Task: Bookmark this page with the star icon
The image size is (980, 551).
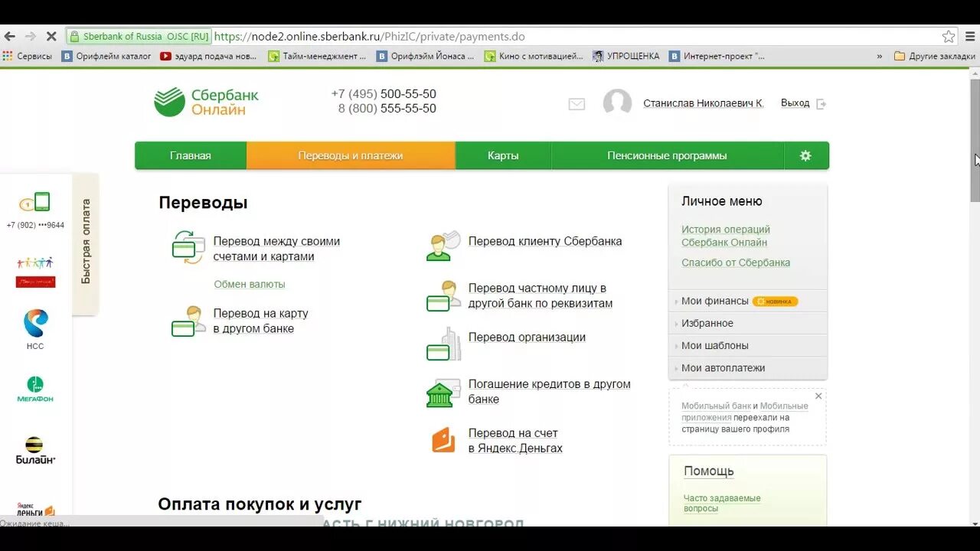Action: pos(949,36)
